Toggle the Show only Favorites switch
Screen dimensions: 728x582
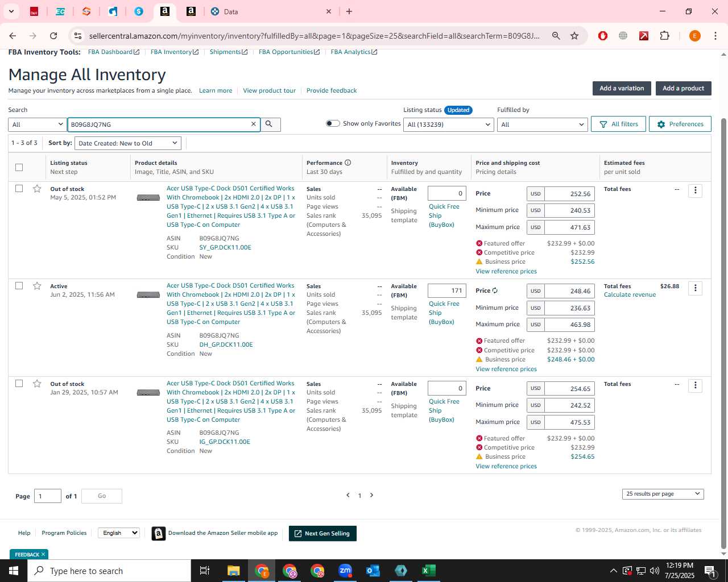point(333,123)
